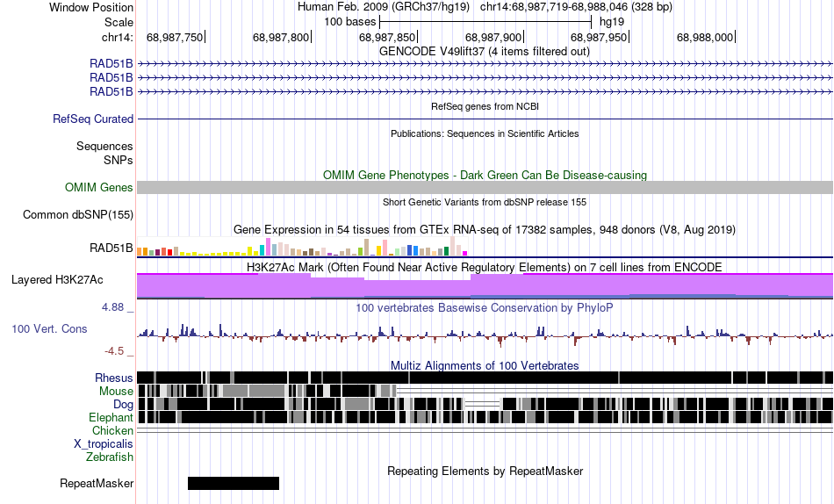Click Multiz Alignments of 100 Vertebrates title
This screenshot has width=834, height=504.
(485, 365)
